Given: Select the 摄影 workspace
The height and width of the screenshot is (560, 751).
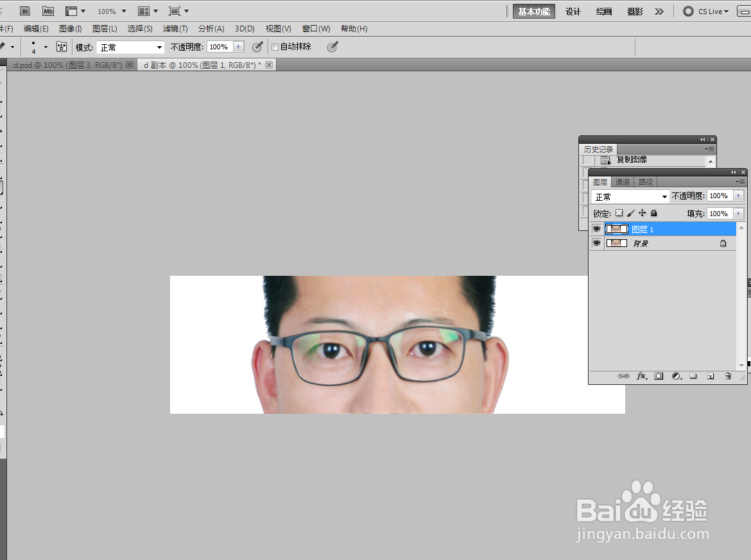Looking at the screenshot, I should 635,12.
